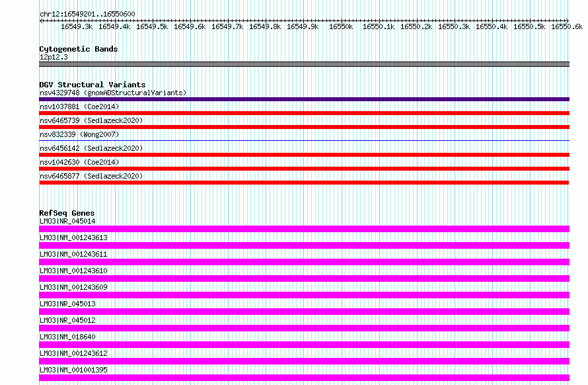The width and height of the screenshot is (588, 385).
Task: Open variant nsv6456142 (Sedlazeck2020) label
Action: click(91, 148)
